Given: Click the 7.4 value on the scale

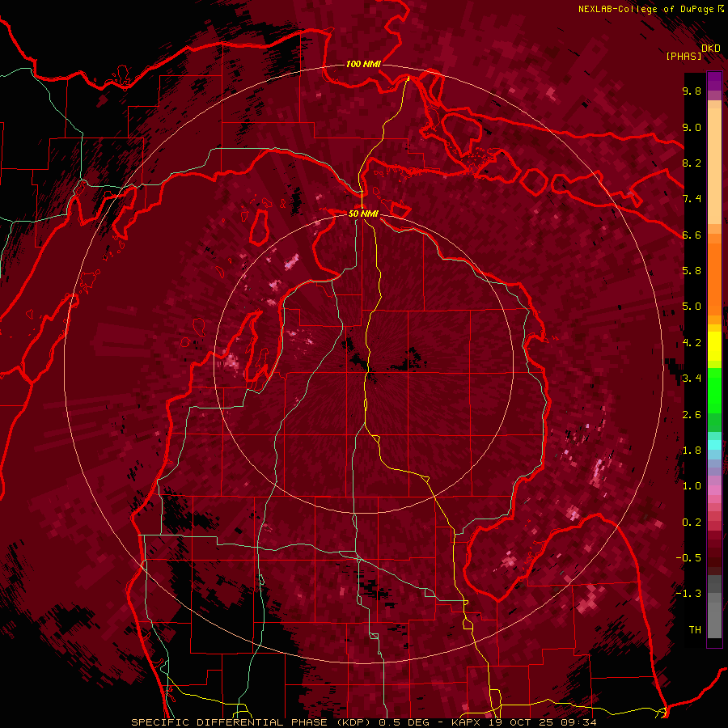Looking at the screenshot, I should [x=692, y=199].
